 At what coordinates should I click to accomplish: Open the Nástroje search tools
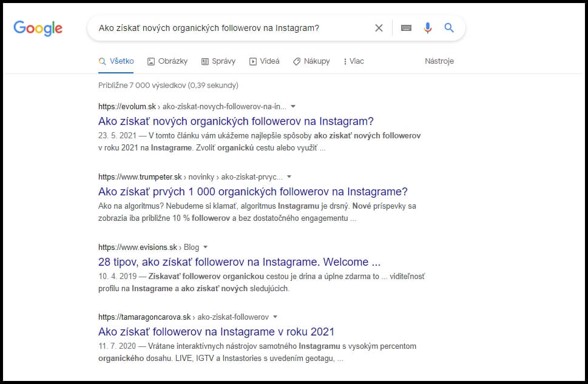click(x=439, y=61)
